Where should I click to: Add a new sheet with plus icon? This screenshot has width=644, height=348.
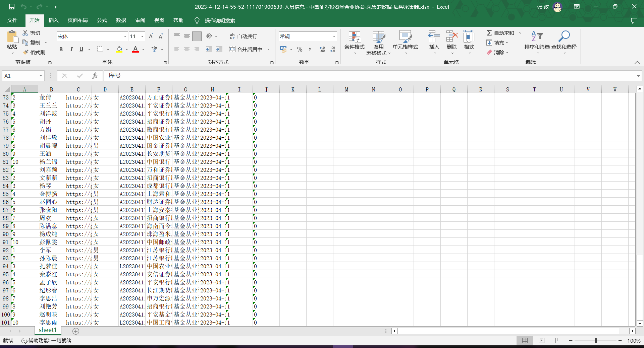76,331
